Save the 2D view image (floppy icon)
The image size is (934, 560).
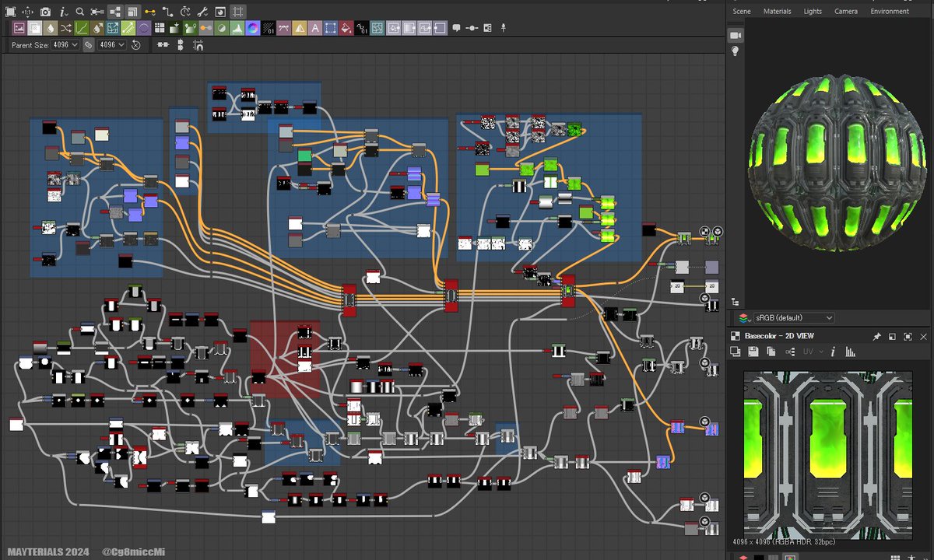(x=753, y=352)
